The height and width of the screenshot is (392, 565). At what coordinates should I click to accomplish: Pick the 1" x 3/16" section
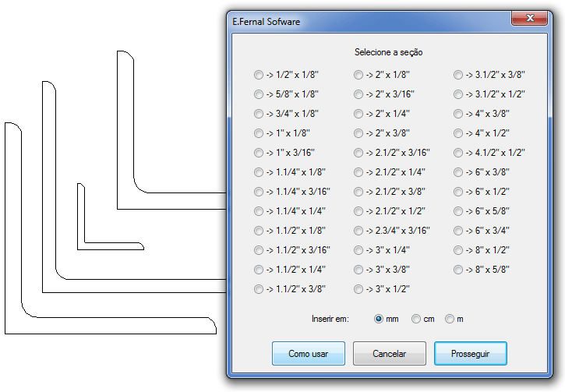pyautogui.click(x=259, y=153)
